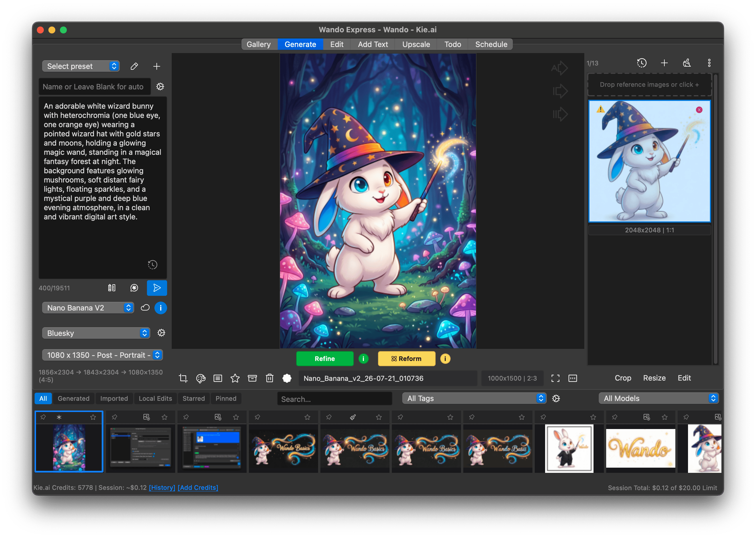Click the Resize button in the right panel
756x538 pixels.
[654, 378]
